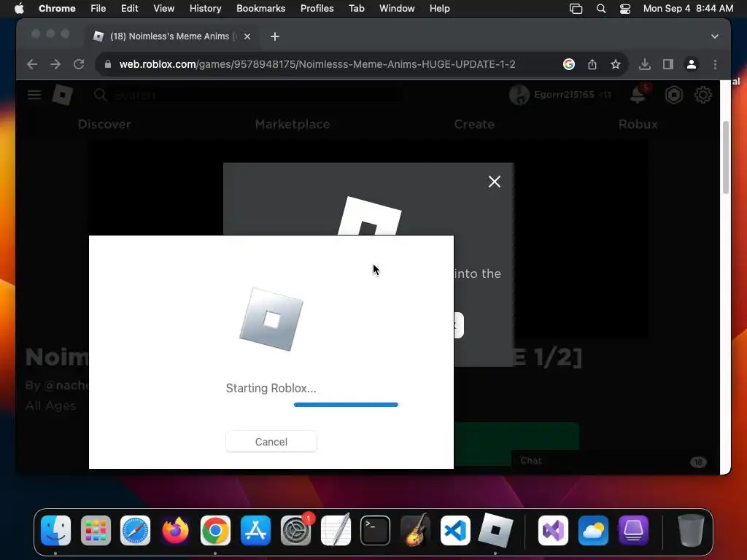Open the Apple menu
The width and height of the screenshot is (747, 560).
[19, 9]
